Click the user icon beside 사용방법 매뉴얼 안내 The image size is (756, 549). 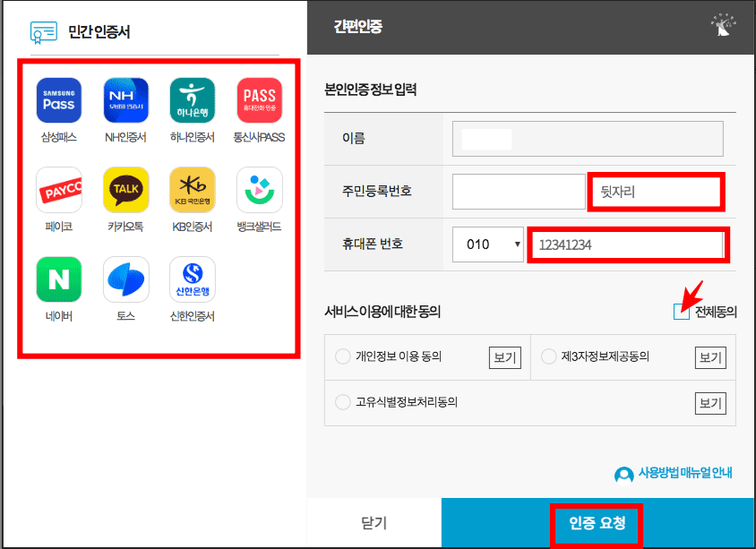pyautogui.click(x=624, y=475)
